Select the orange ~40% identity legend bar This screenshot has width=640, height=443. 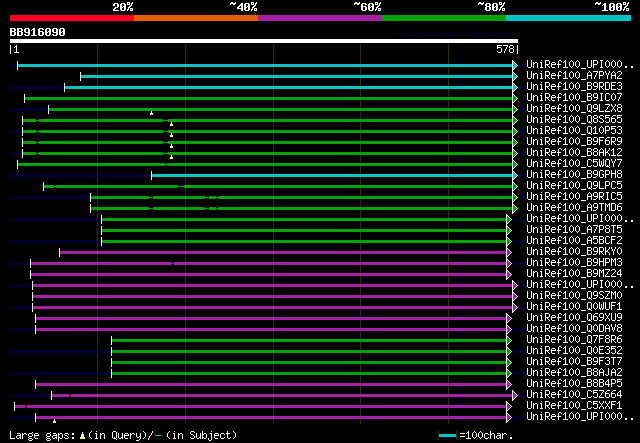click(195, 18)
